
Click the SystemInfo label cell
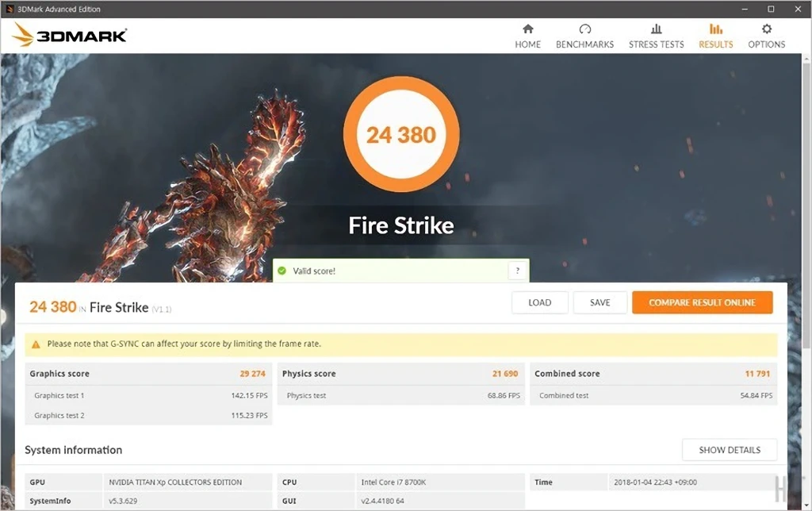(x=63, y=501)
